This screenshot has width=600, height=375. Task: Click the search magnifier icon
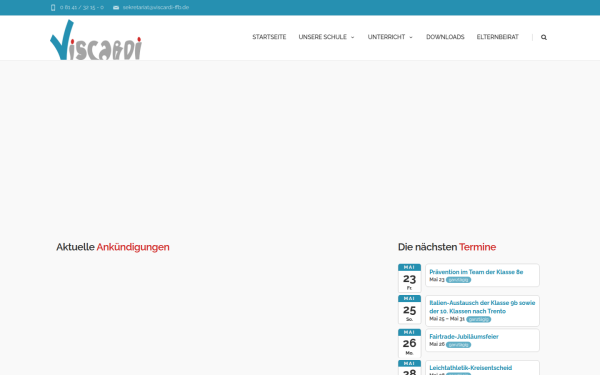point(544,37)
